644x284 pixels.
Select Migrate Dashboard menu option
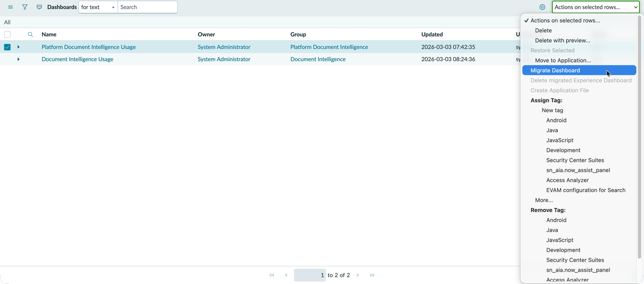(579, 70)
